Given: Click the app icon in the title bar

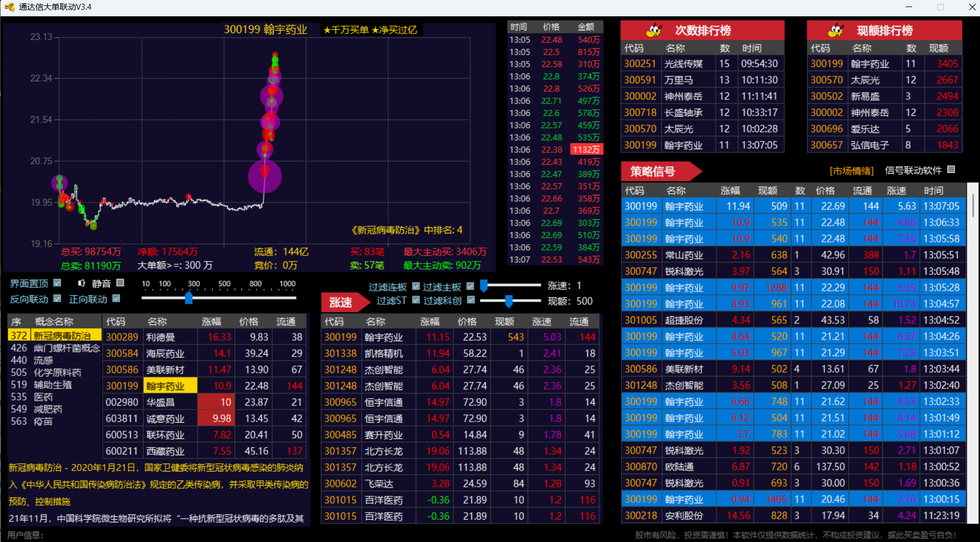Looking at the screenshot, I should tap(9, 7).
